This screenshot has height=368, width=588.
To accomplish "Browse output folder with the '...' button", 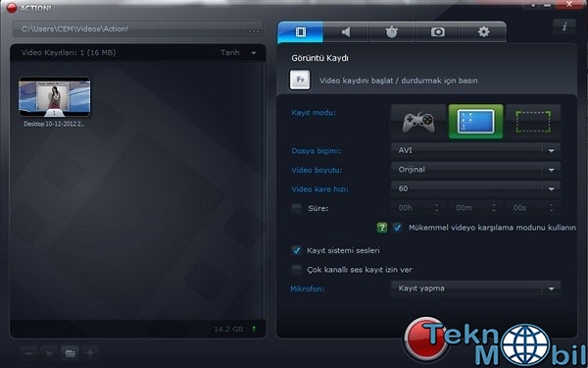I will [254, 30].
